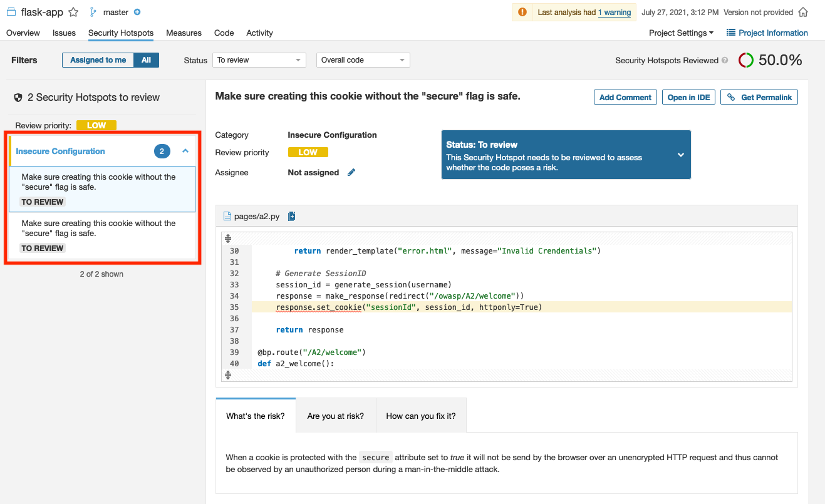
Task: Edit assignee with the pencil icon
Action: click(351, 172)
